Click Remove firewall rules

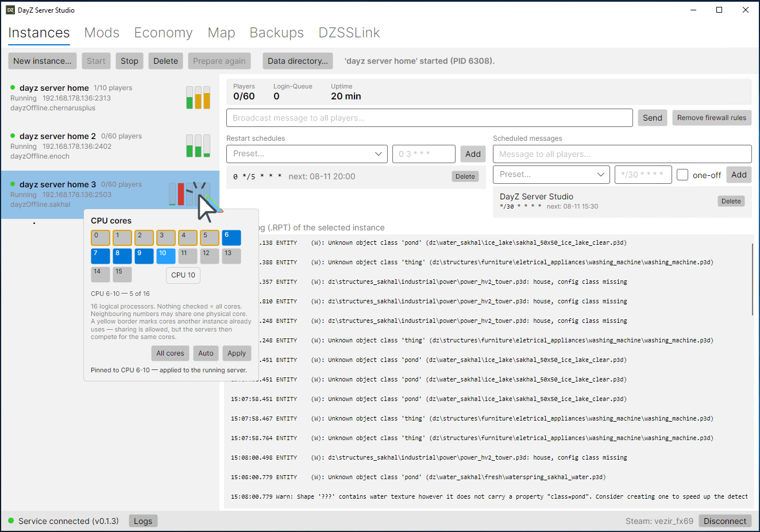click(712, 118)
